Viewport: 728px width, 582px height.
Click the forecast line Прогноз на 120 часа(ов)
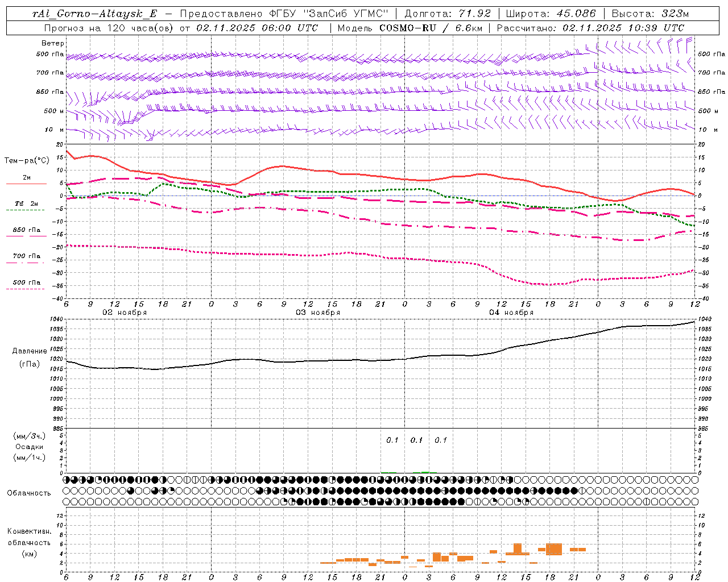[109, 28]
